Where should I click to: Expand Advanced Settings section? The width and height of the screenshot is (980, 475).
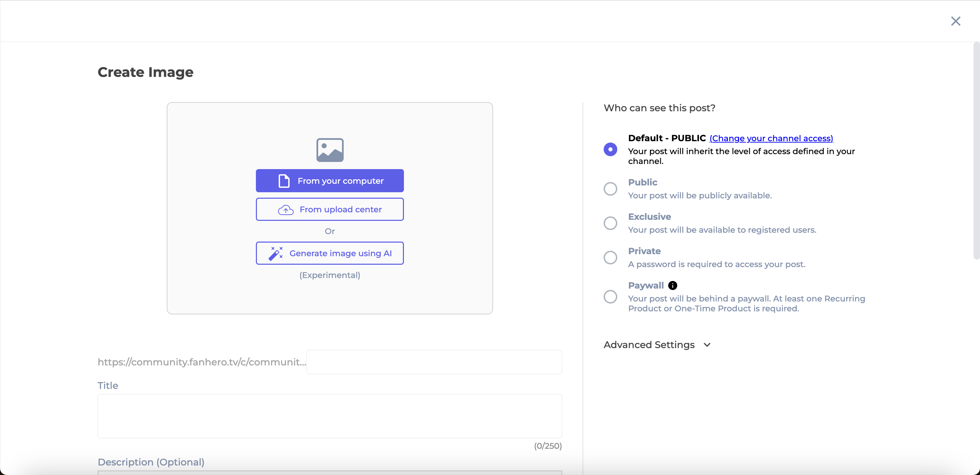[x=657, y=345]
